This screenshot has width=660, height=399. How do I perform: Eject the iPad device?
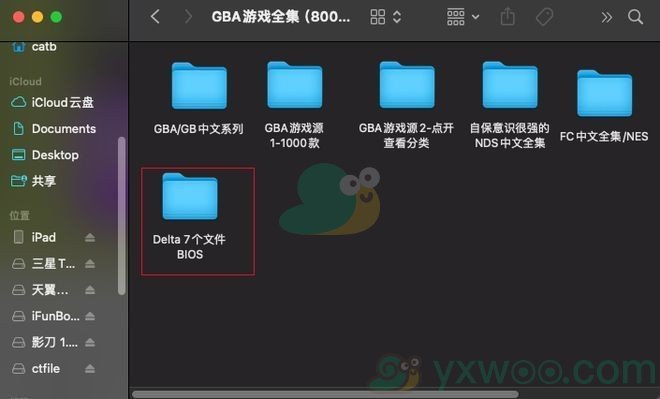point(90,238)
